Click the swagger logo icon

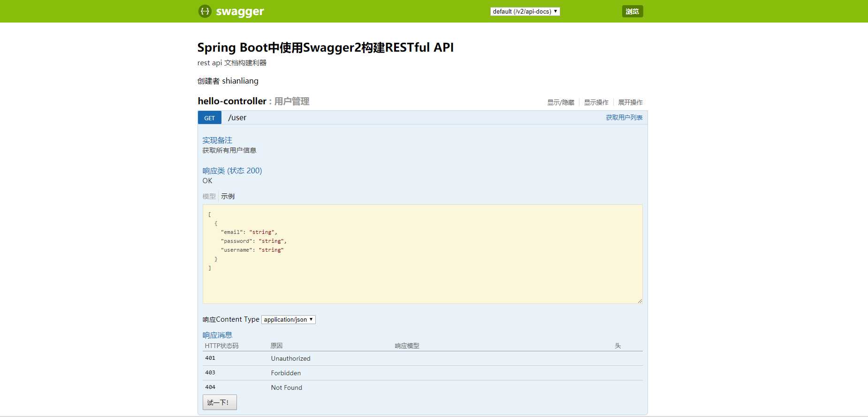pyautogui.click(x=205, y=11)
